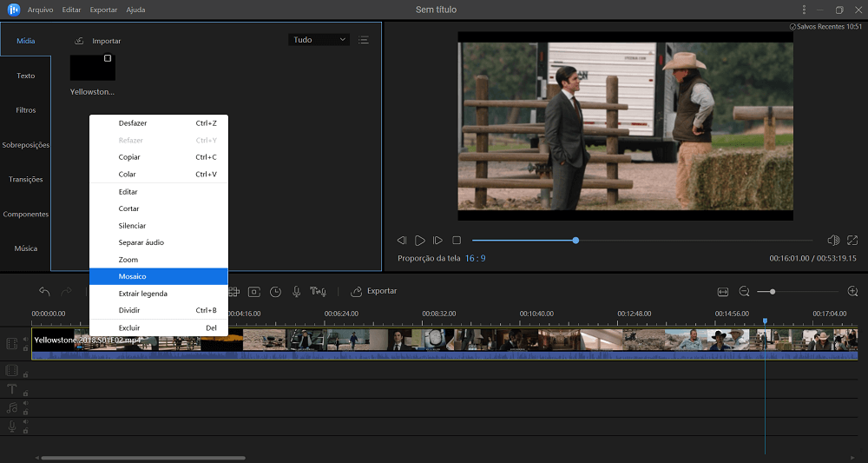
Task: Choose Desfazer in the context menu
Action: (158, 123)
